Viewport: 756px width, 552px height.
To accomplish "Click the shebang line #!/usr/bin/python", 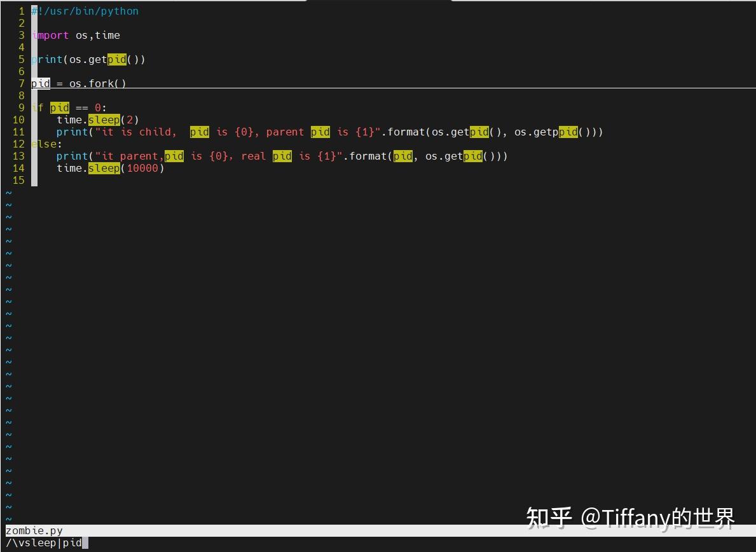I will (x=85, y=11).
